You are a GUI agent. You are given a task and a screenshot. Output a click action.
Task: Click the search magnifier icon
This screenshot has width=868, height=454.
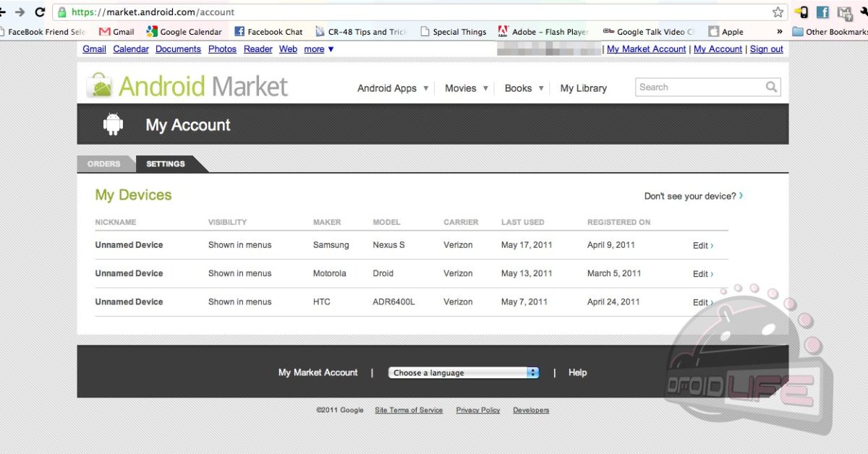coord(772,87)
